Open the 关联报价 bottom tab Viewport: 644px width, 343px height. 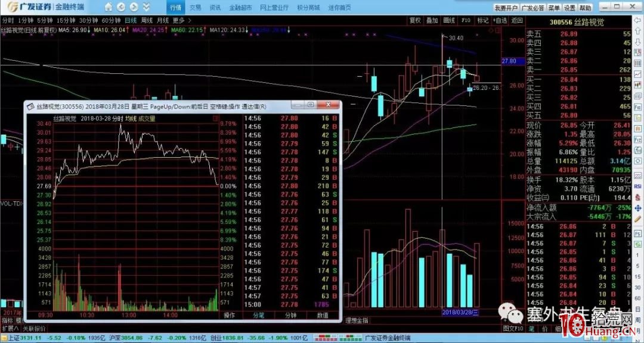coord(33,329)
